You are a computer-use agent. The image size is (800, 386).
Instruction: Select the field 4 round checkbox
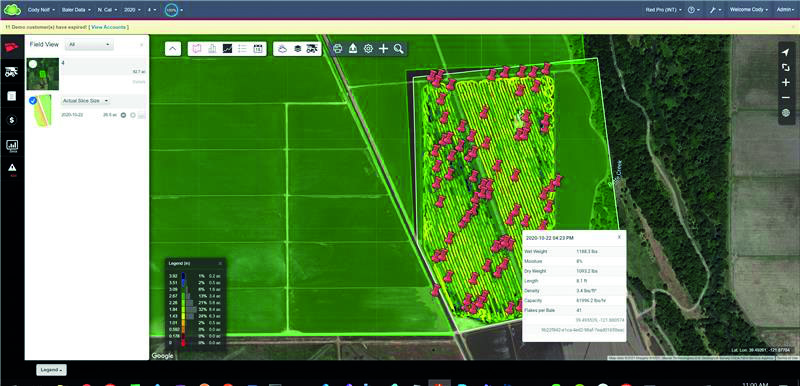click(x=33, y=64)
